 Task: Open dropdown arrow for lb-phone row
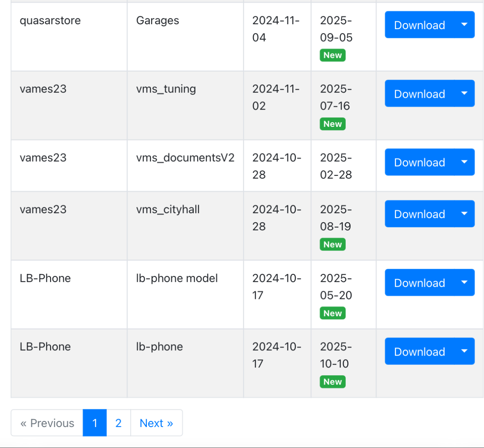[465, 351]
